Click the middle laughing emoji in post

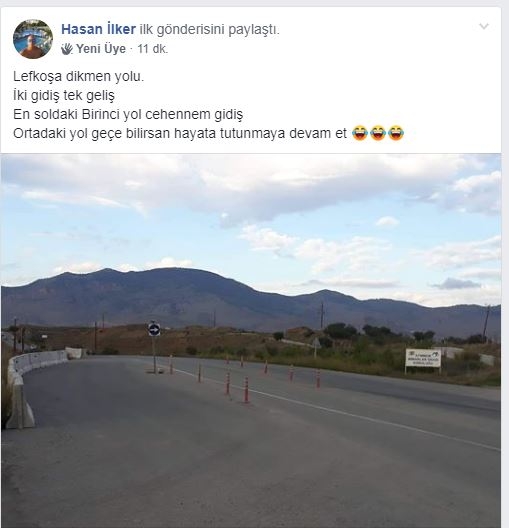point(378,133)
